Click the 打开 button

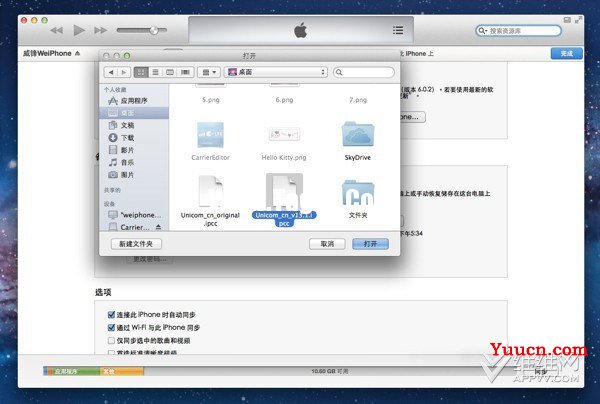[370, 244]
